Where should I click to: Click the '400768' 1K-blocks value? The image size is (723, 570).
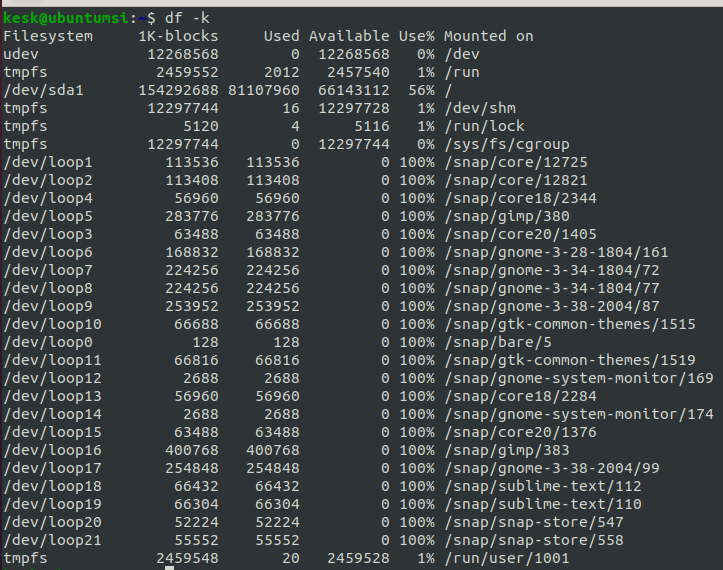tap(192, 450)
